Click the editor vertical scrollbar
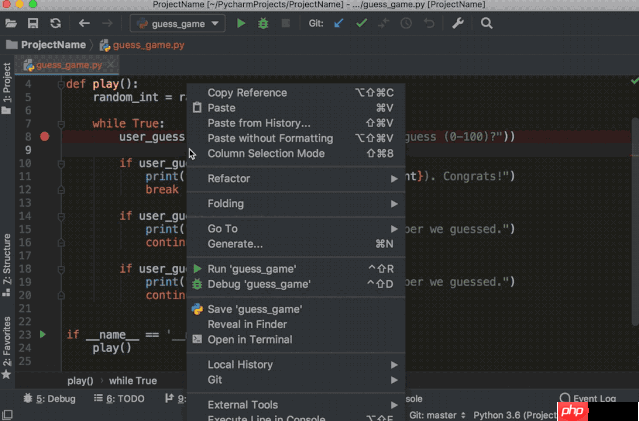Screen dimensions: 639x421 point(635,222)
